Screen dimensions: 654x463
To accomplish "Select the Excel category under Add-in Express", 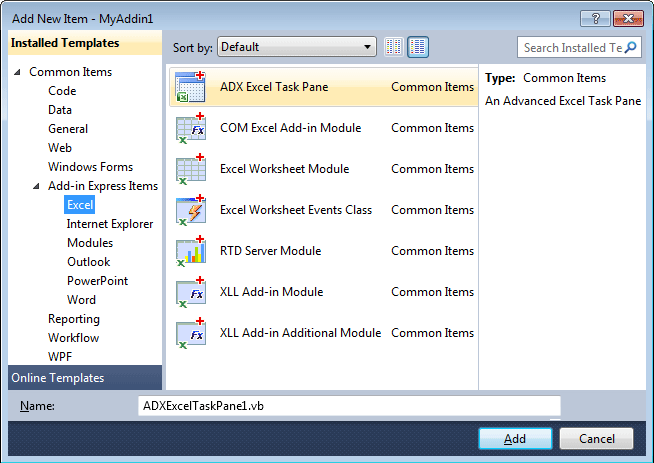I will pos(80,205).
